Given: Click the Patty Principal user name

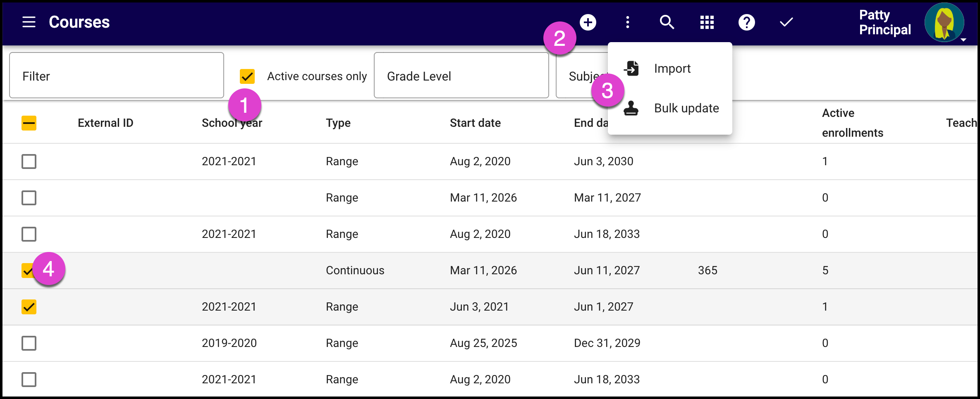Looking at the screenshot, I should point(885,22).
